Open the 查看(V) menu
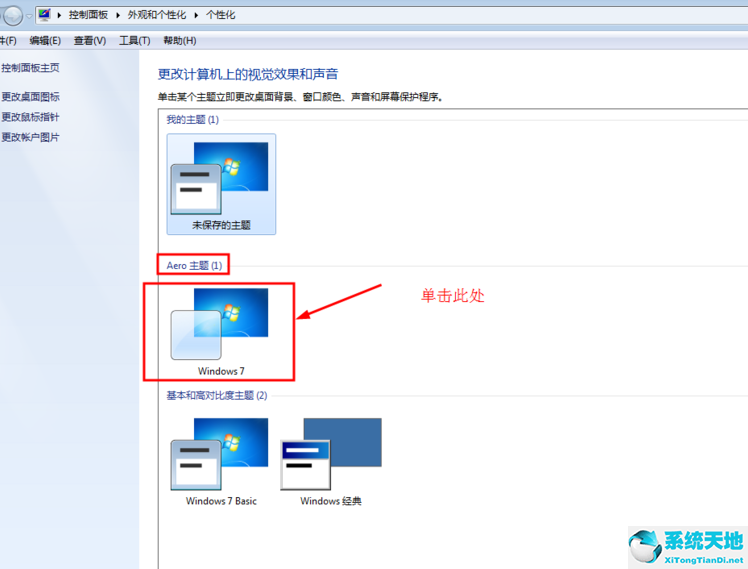The image size is (748, 569). coord(90,41)
